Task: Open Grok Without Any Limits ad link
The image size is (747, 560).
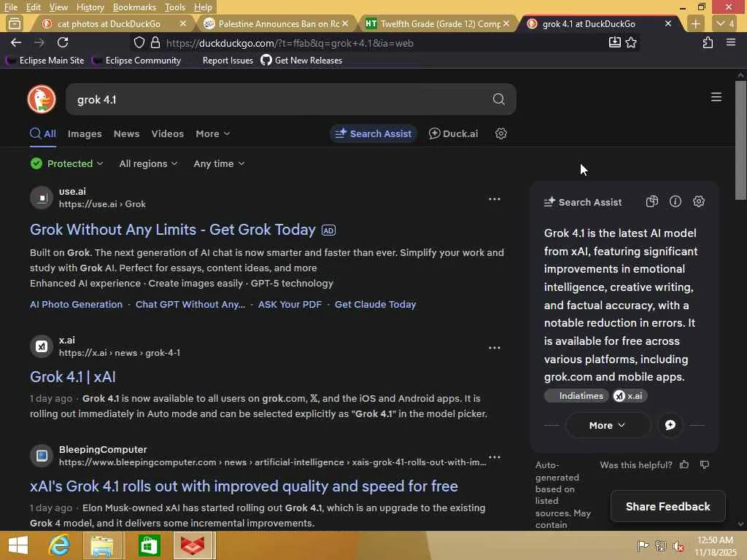Action: click(172, 230)
